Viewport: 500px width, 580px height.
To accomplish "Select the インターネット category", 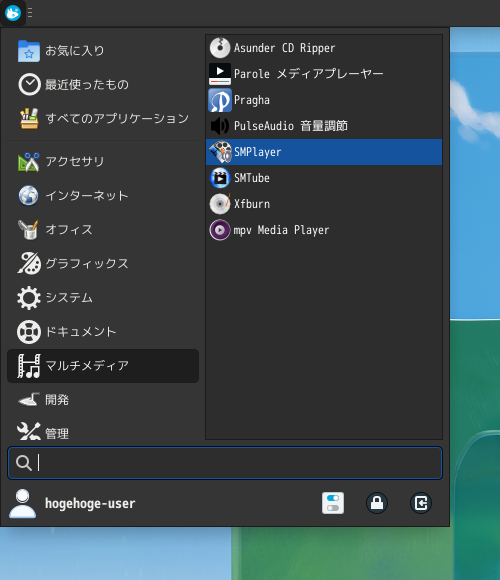I will pyautogui.click(x=103, y=196).
